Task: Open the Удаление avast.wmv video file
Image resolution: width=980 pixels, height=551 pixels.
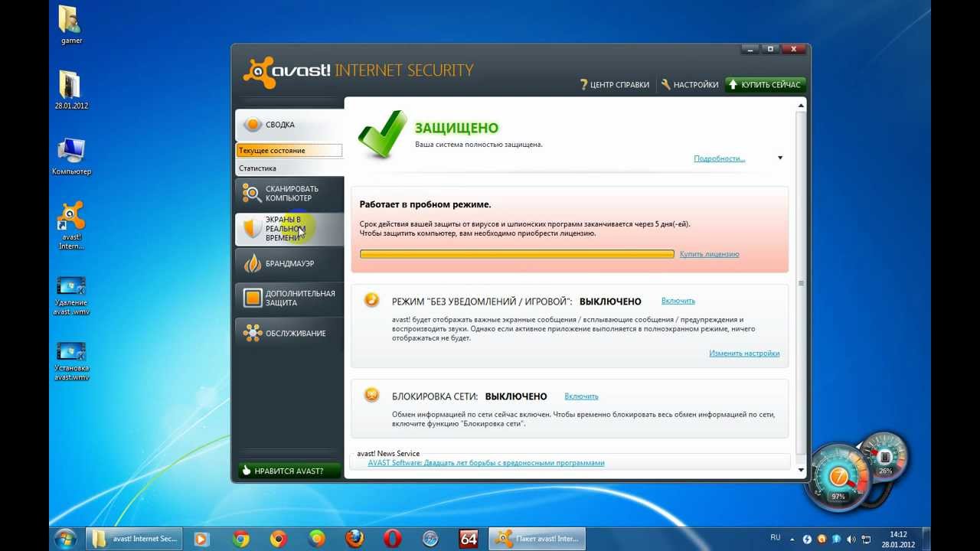Action: [71, 295]
